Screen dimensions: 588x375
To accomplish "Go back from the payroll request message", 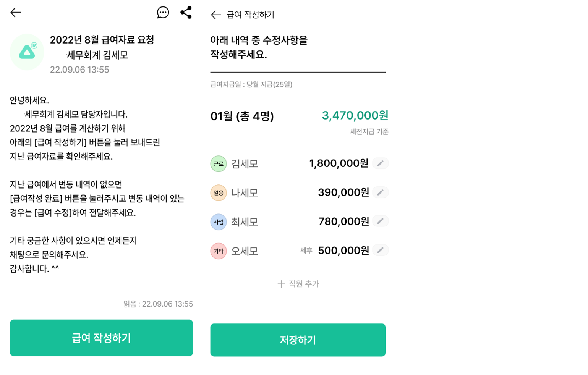I will click(16, 13).
